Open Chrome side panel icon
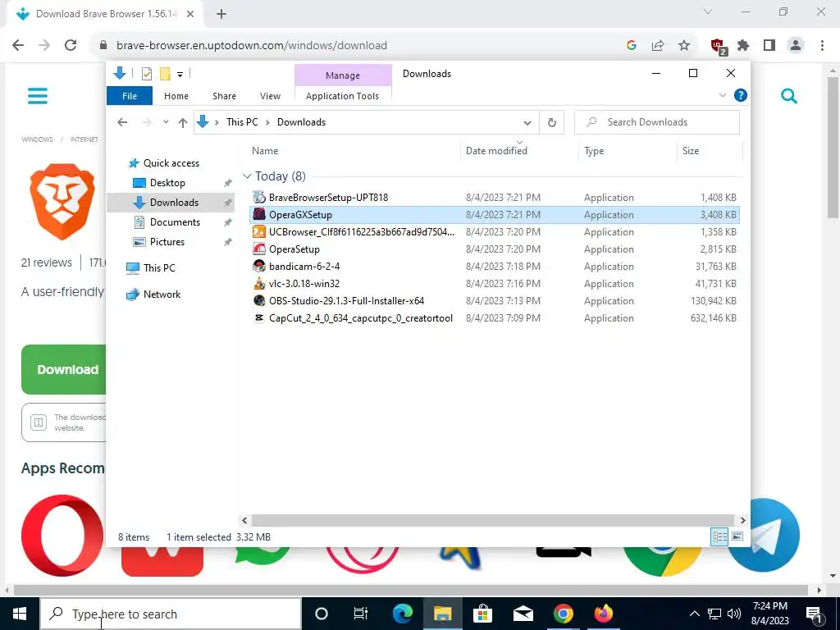The height and width of the screenshot is (630, 840). (769, 46)
